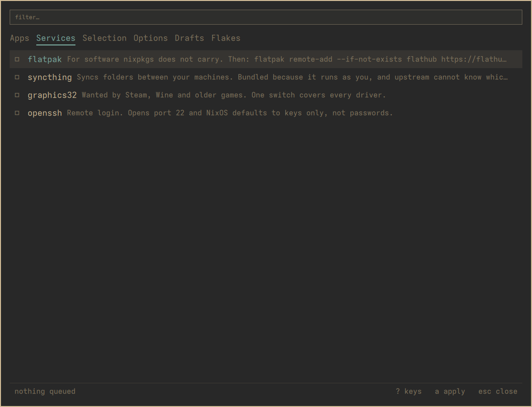532x407 pixels.
Task: Show the '? keys' help
Action: [409, 392]
